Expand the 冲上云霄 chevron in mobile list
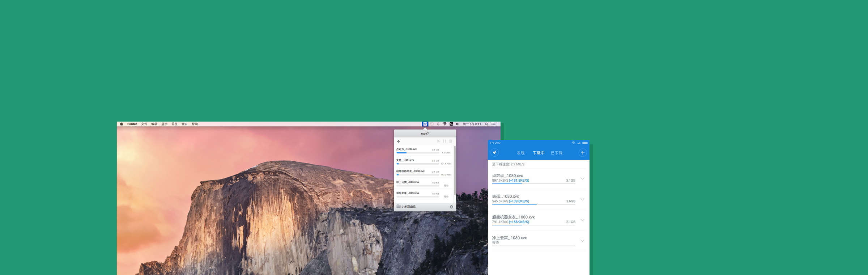The height and width of the screenshot is (275, 868). pos(582,240)
